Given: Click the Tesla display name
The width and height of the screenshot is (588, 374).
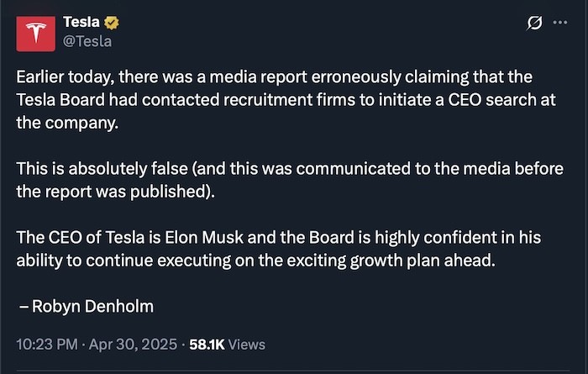Looking at the screenshot, I should [x=81, y=22].
